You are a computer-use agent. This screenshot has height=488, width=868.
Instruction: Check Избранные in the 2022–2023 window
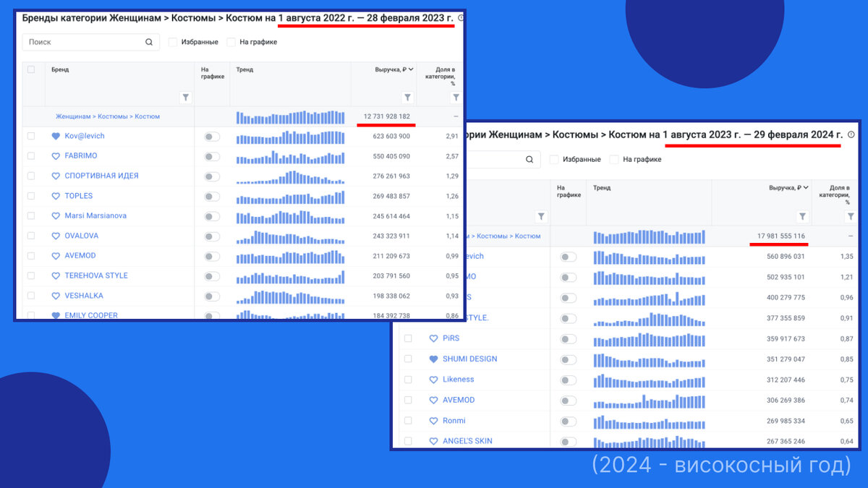173,42
